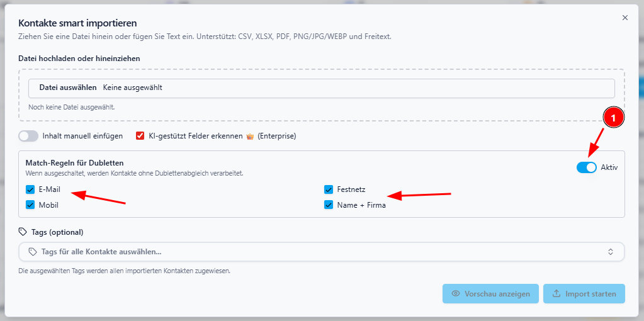Uncheck the E-Mail match rule

[30, 189]
